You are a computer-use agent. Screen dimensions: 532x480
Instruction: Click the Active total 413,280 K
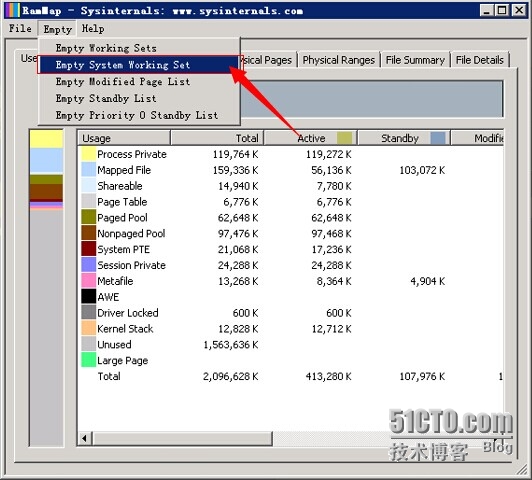[328, 376]
